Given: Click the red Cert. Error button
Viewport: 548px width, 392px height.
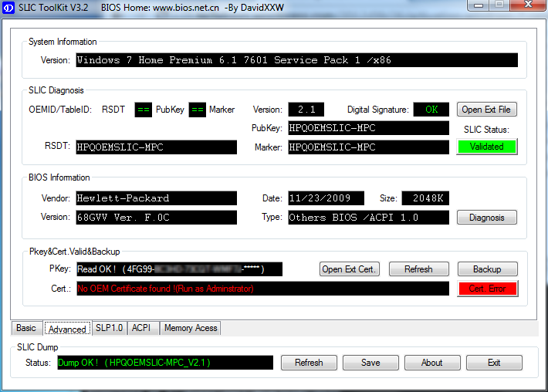Looking at the screenshot, I should [487, 289].
